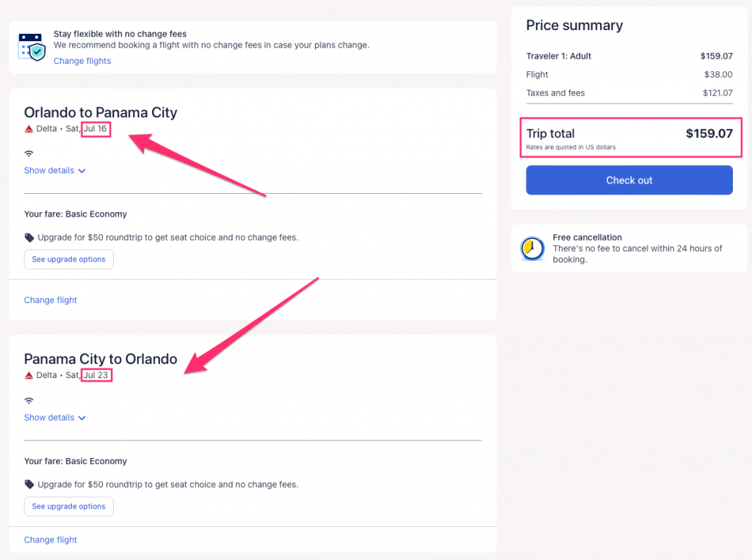Viewport: 752px width, 560px height.
Task: Click the Panama City to Orlando heading
Action: coord(101,359)
